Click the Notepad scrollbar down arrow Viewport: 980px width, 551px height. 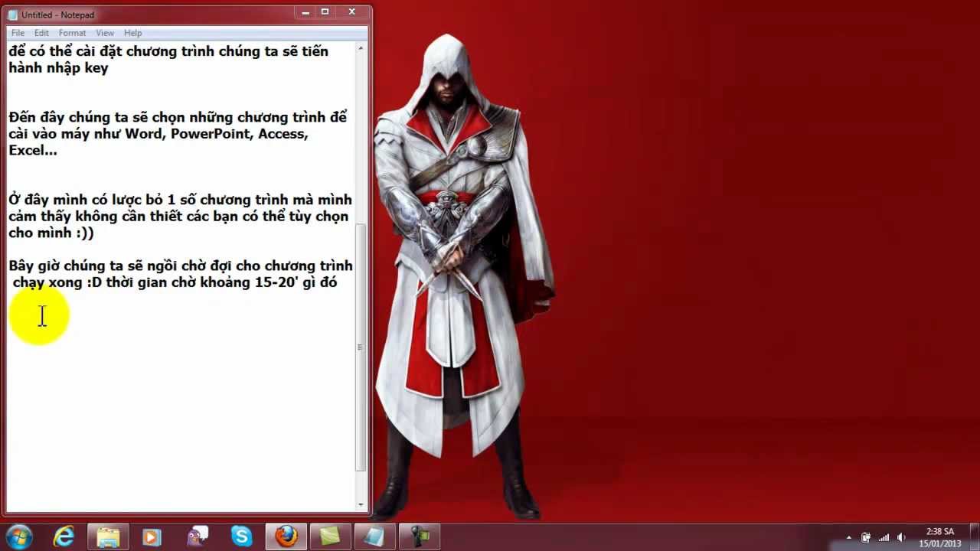tap(361, 505)
